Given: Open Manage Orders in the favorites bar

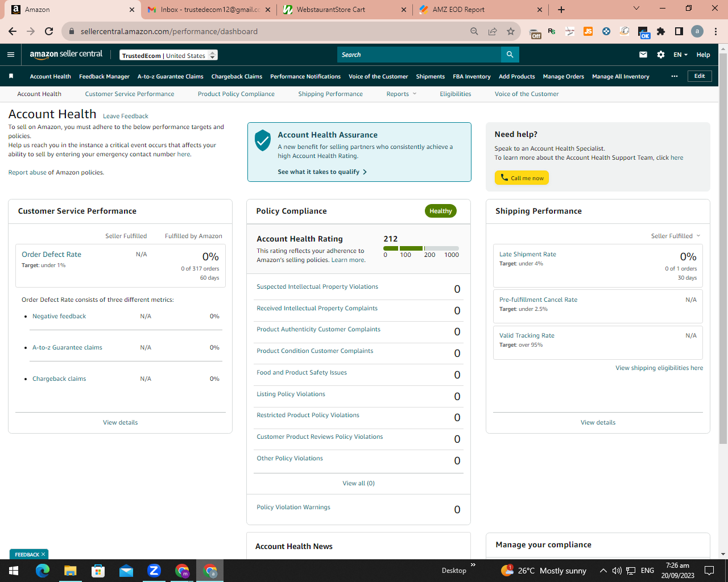Looking at the screenshot, I should tap(563, 76).
